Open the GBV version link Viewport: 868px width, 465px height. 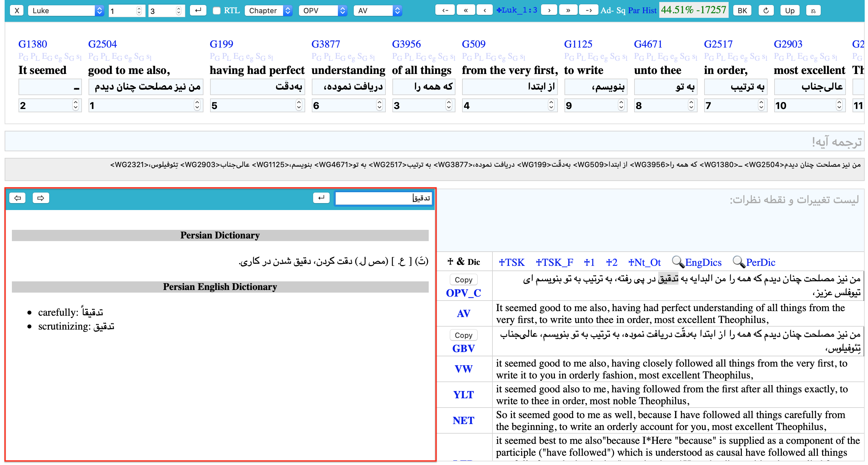tap(463, 349)
